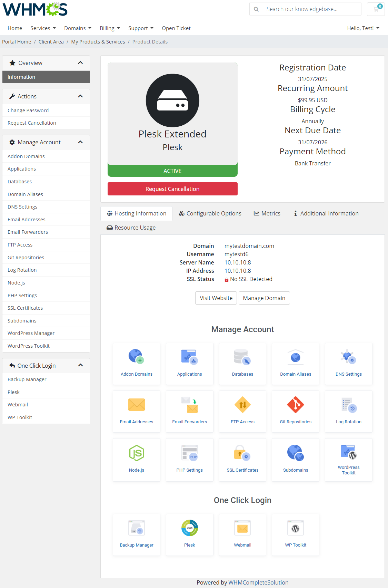Screen dimensions: 388x588
Task: Expand the Hello, Test! user menu
Action: pyautogui.click(x=363, y=28)
